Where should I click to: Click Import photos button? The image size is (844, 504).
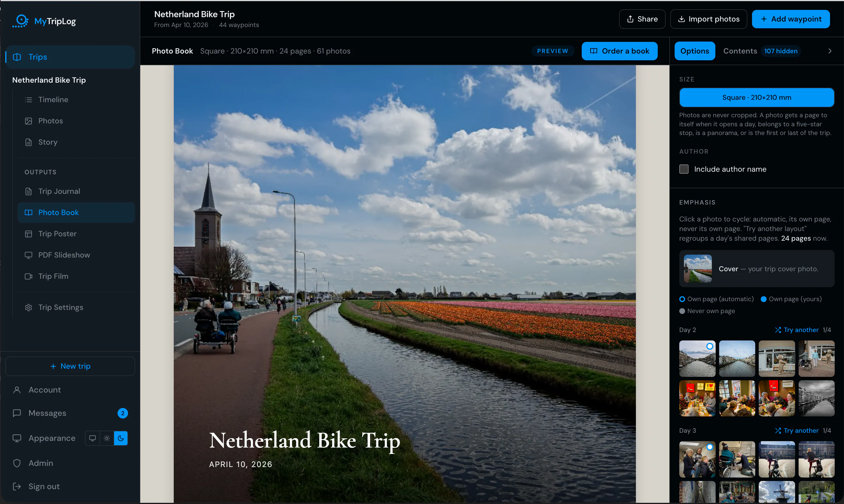pos(708,19)
